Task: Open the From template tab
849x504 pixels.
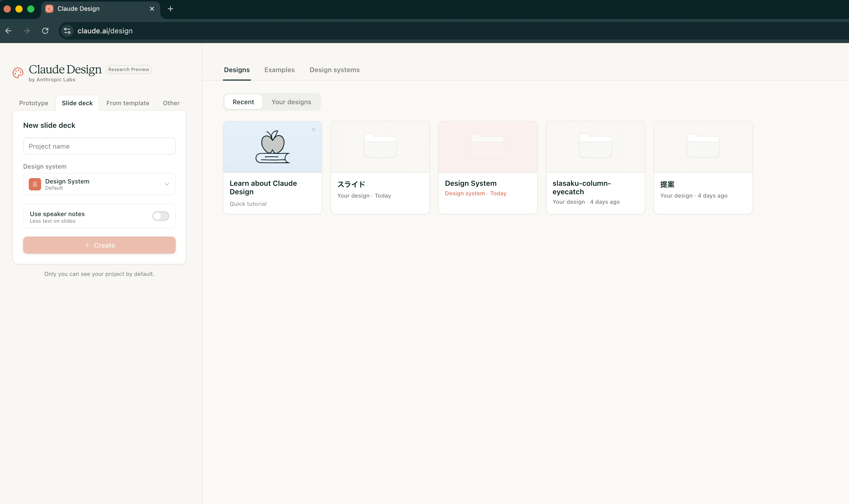Action: (128, 103)
